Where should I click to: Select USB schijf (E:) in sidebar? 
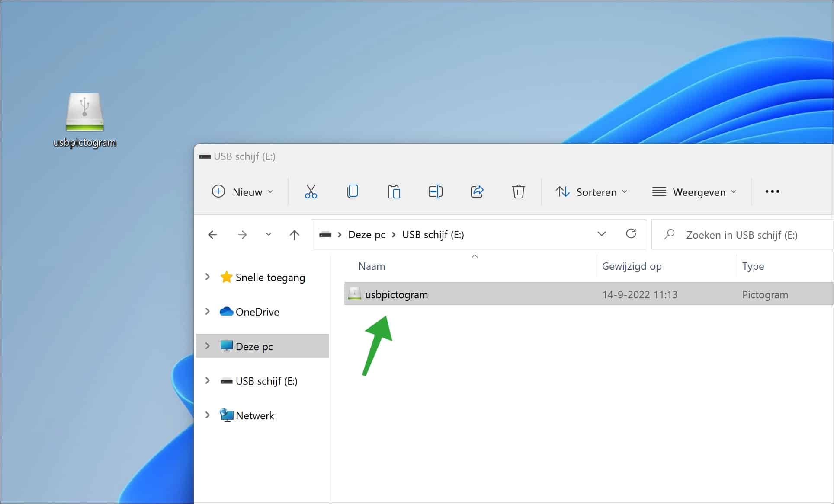(x=267, y=381)
